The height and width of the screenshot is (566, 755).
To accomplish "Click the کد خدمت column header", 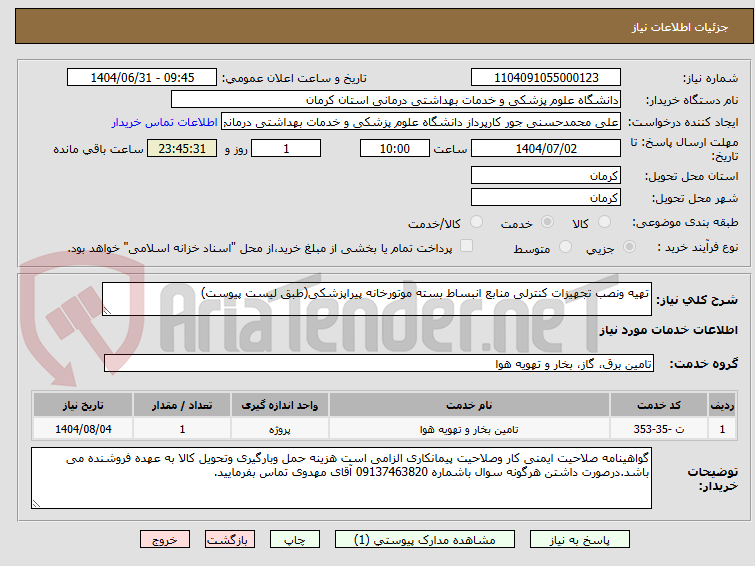I will 658,405.
